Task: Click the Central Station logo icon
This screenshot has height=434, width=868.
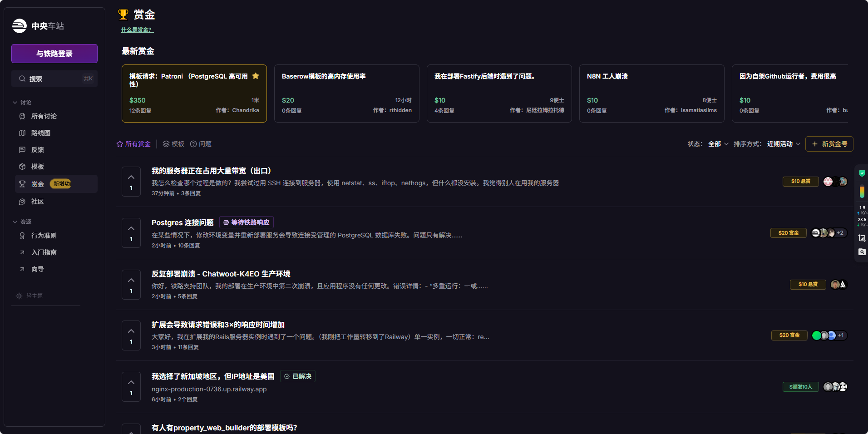Action: pyautogui.click(x=20, y=26)
